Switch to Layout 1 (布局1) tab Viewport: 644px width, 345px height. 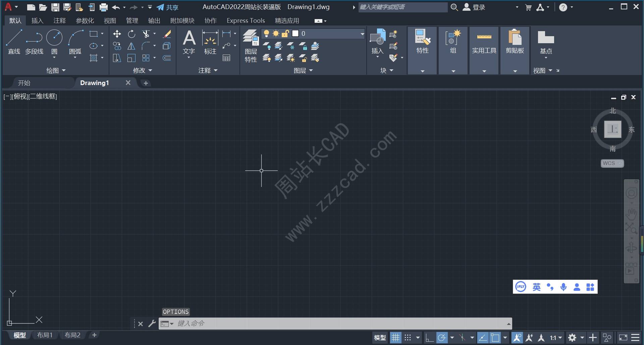pyautogui.click(x=45, y=335)
